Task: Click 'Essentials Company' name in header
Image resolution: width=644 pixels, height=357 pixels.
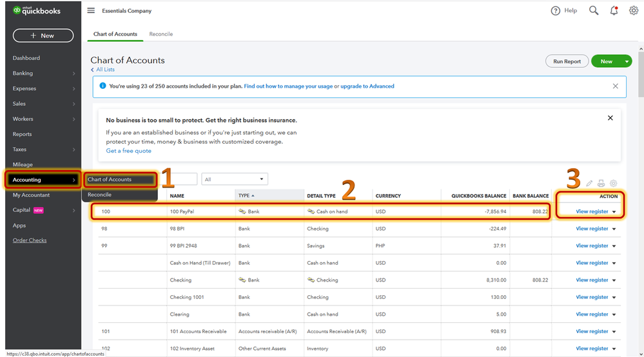Action: tap(127, 11)
